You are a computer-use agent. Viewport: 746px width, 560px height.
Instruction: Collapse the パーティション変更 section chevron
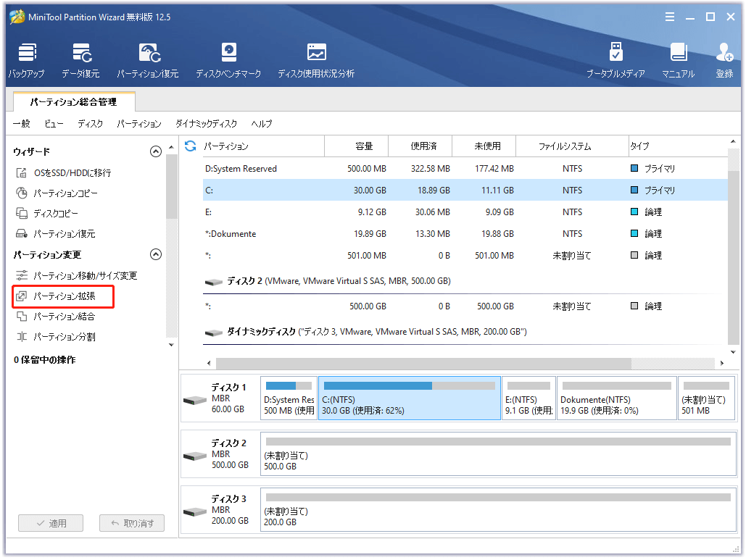(x=155, y=254)
